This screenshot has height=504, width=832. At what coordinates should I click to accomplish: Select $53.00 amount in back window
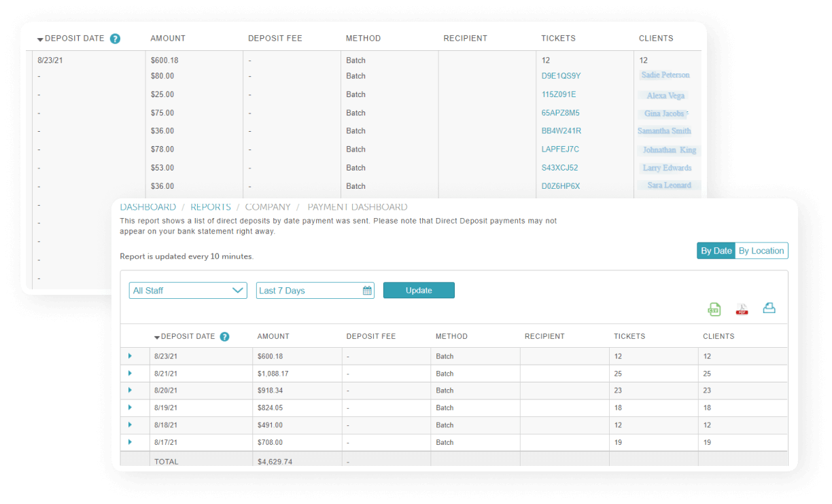coord(162,167)
